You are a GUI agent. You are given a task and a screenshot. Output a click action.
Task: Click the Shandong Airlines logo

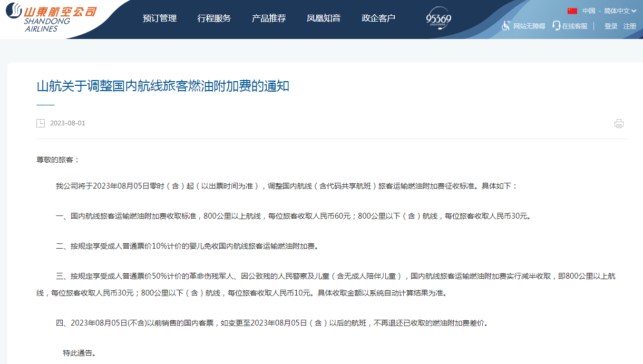pyautogui.click(x=51, y=18)
